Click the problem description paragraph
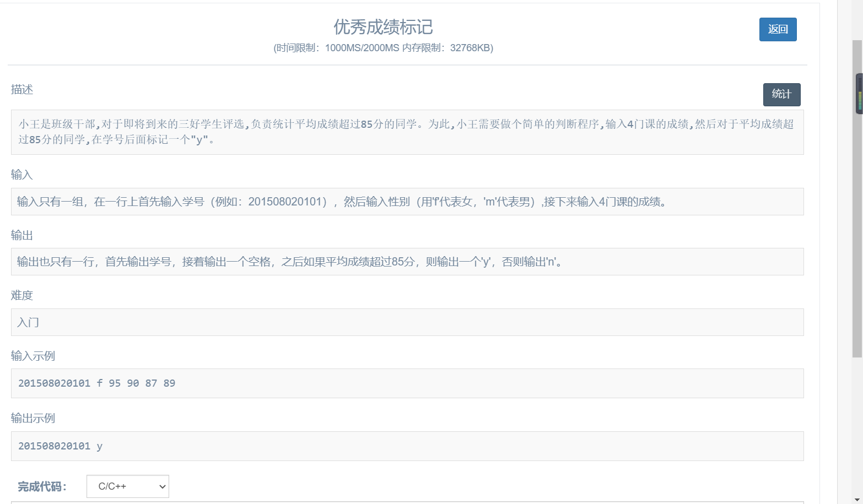863x504 pixels. tap(406, 132)
